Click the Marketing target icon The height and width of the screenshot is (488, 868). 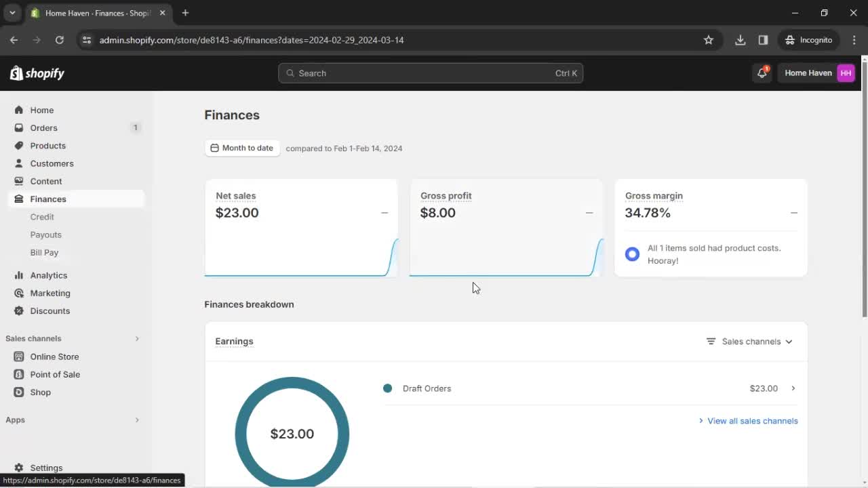pyautogui.click(x=18, y=293)
